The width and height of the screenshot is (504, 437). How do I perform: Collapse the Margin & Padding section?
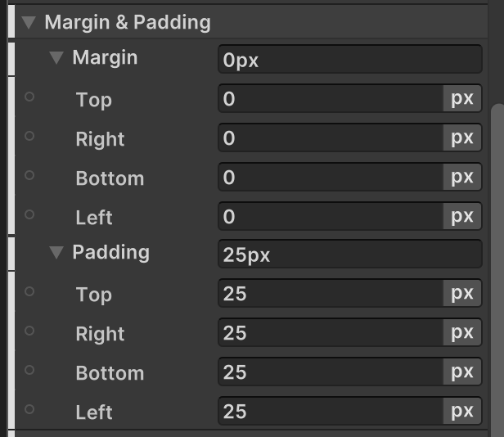29,22
